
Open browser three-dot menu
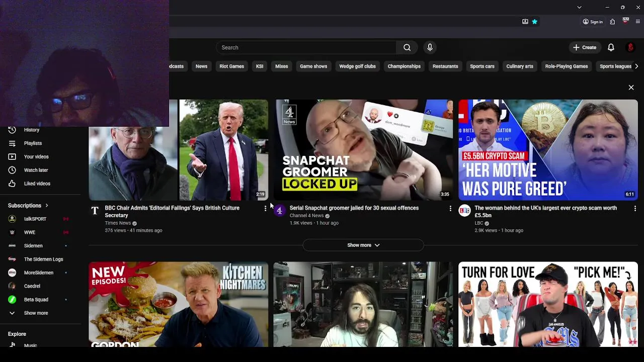click(638, 22)
